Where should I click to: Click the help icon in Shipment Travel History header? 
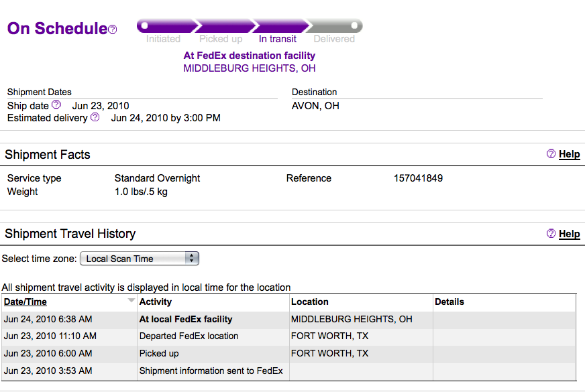pos(551,233)
